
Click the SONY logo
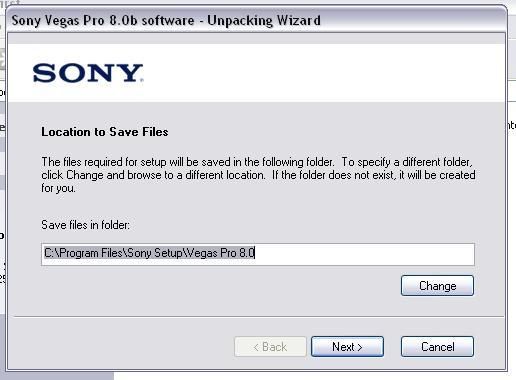pyautogui.click(x=88, y=73)
